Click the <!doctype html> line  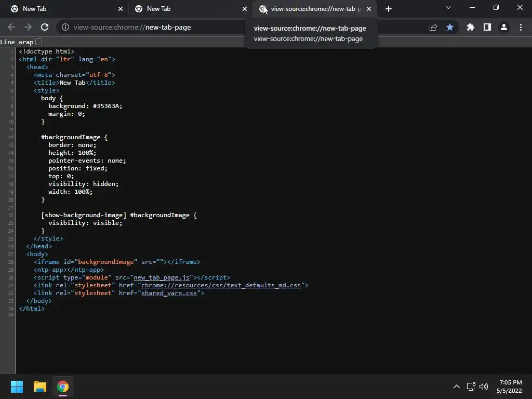[46, 51]
